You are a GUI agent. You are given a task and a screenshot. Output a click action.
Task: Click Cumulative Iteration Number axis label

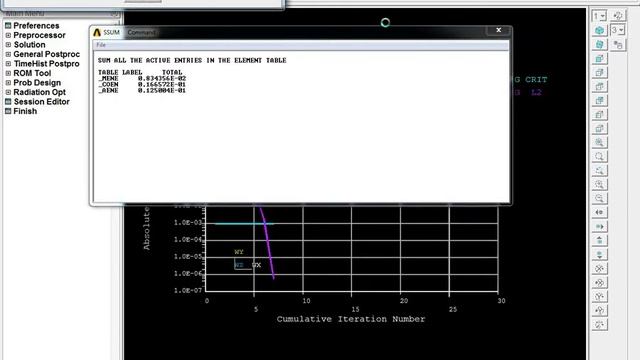click(351, 319)
